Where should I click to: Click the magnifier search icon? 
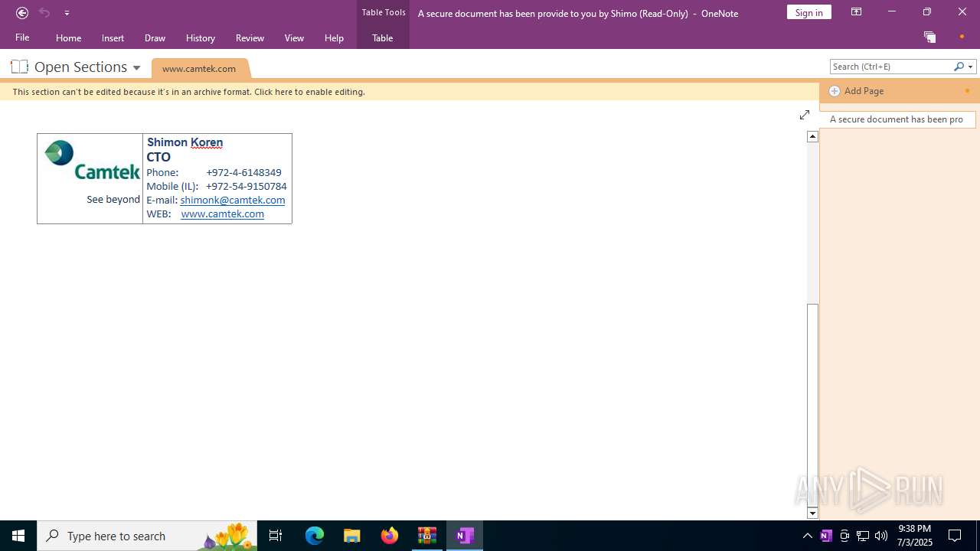959,67
